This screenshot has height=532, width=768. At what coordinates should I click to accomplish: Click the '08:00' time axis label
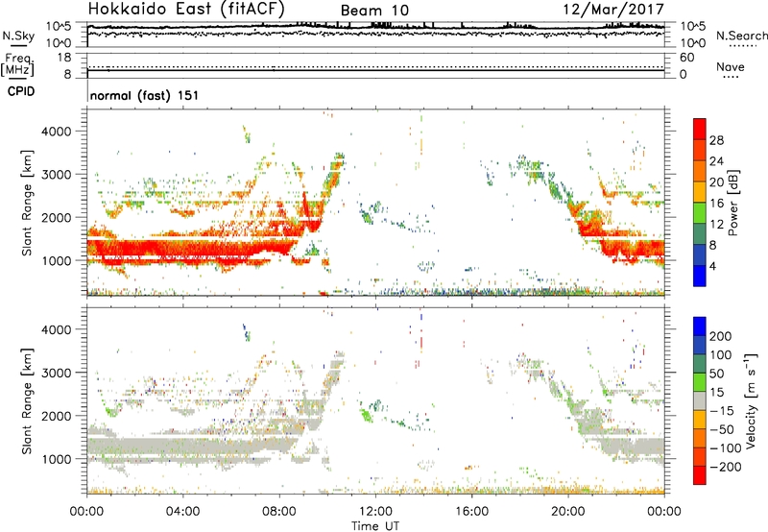point(279,512)
